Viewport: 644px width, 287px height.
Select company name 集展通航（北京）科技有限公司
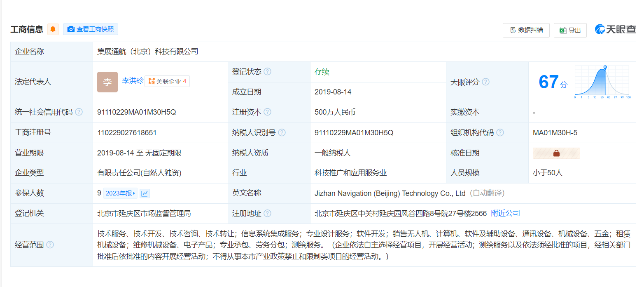[x=148, y=52]
